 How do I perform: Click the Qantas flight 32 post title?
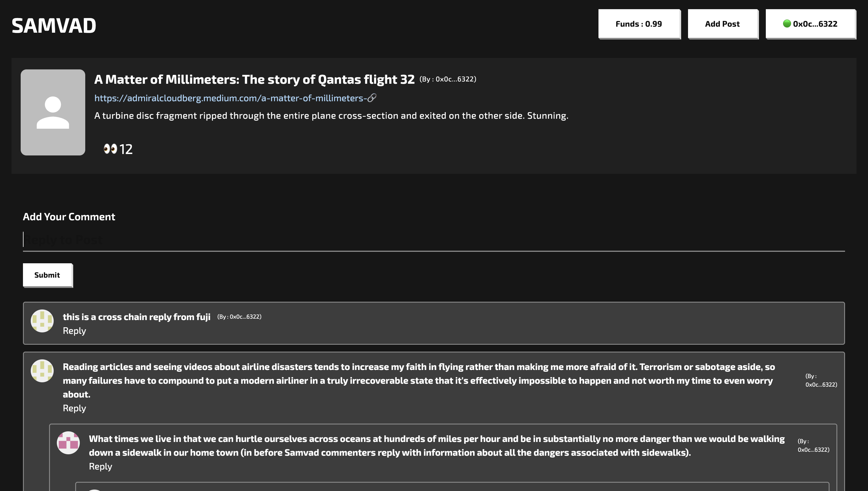click(254, 79)
